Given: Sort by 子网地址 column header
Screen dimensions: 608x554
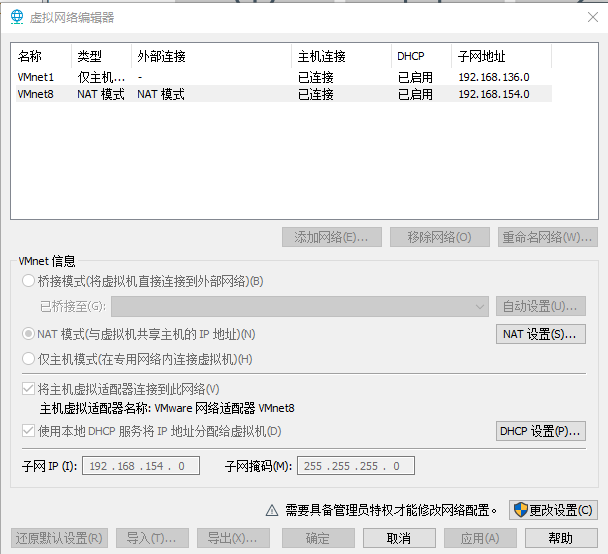Looking at the screenshot, I should pos(502,56).
